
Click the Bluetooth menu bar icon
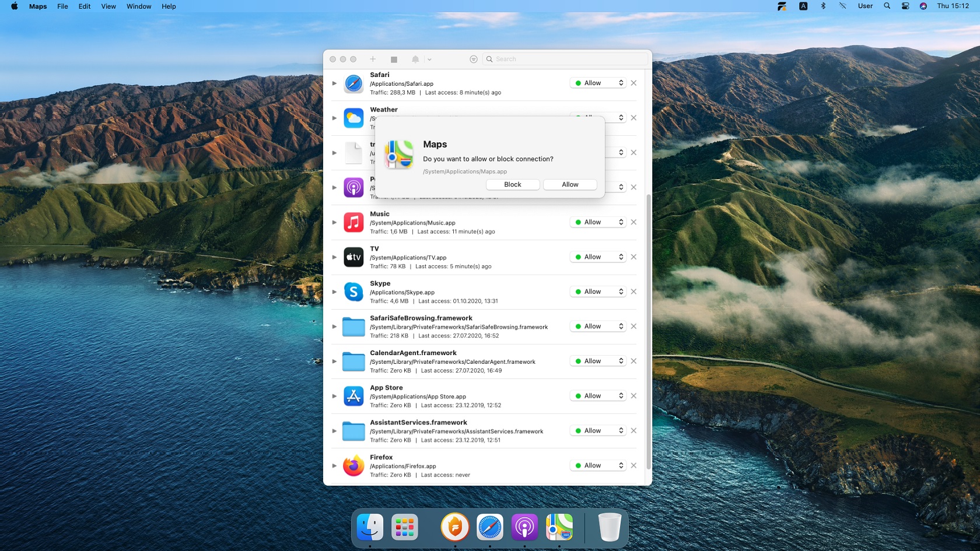pyautogui.click(x=823, y=6)
